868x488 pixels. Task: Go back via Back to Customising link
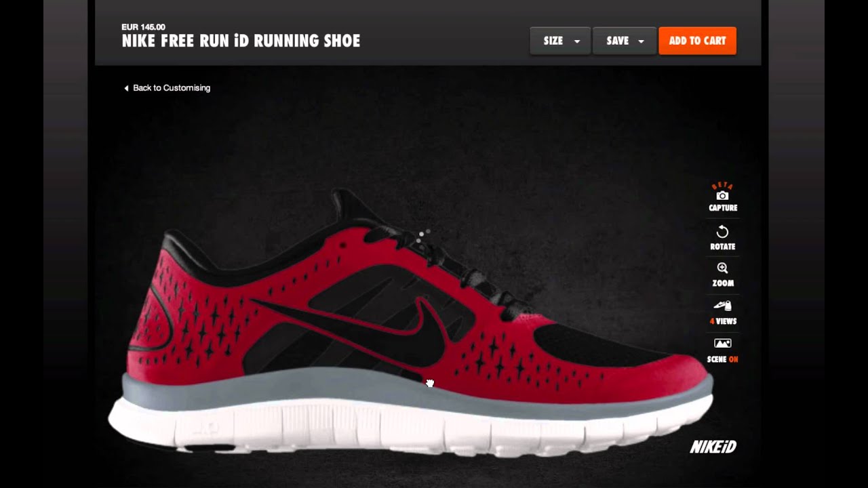pos(167,88)
